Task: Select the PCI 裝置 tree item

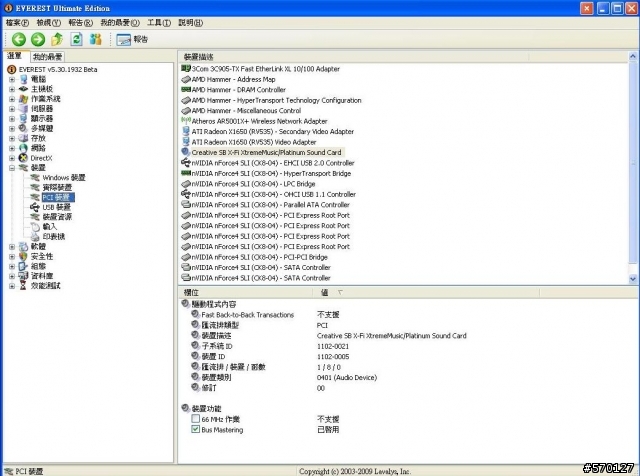Action: pyautogui.click(x=58, y=197)
